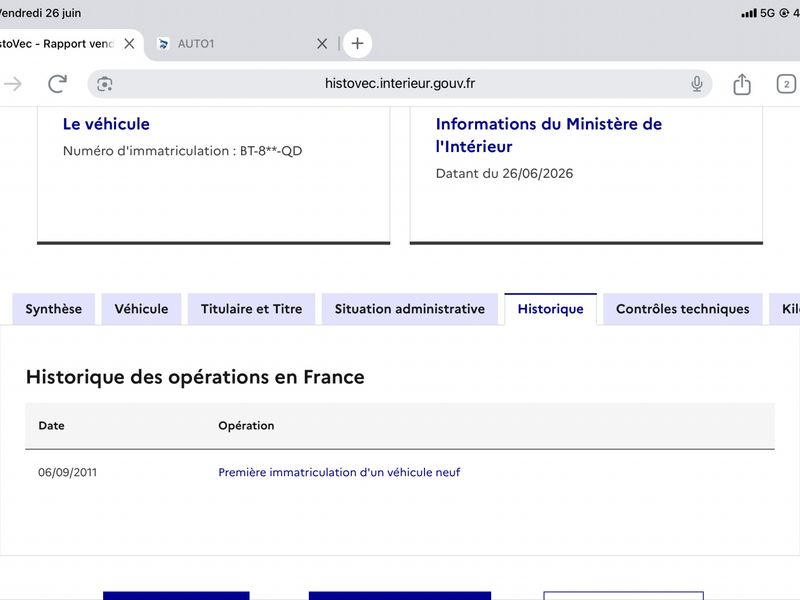The image size is (800, 600).
Task: Click the histovec.interieur.gouv.fr address field
Action: click(399, 84)
